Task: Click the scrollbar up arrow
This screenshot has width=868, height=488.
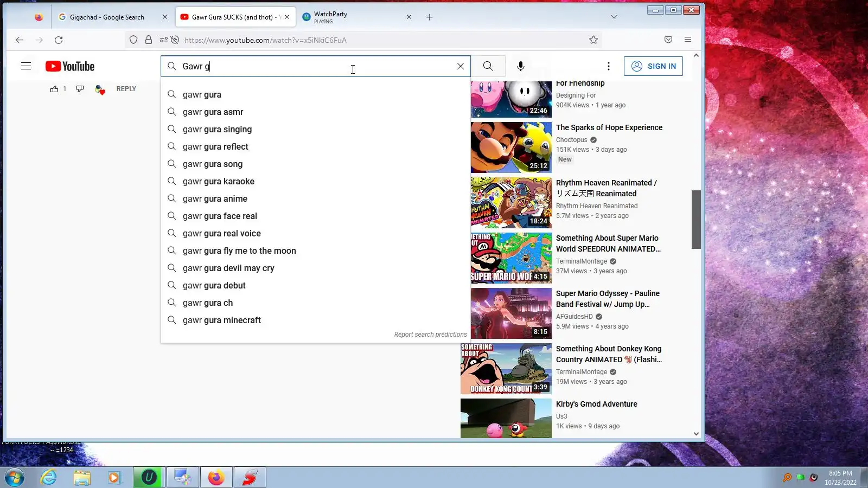Action: (x=696, y=55)
